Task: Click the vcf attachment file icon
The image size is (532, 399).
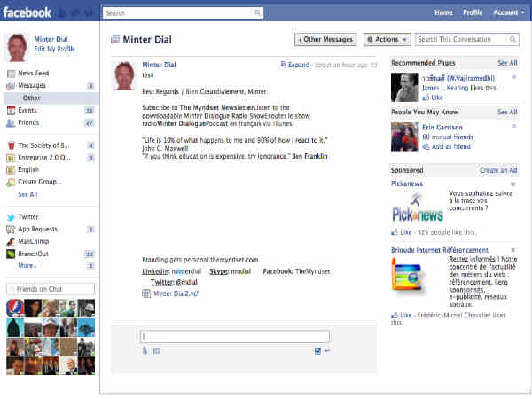Action: [x=146, y=293]
